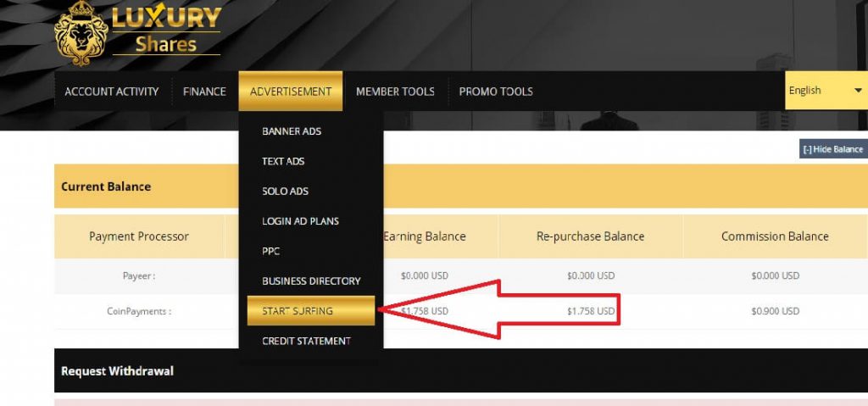Open Credit Statement entry
The height and width of the screenshot is (406, 868).
(306, 341)
